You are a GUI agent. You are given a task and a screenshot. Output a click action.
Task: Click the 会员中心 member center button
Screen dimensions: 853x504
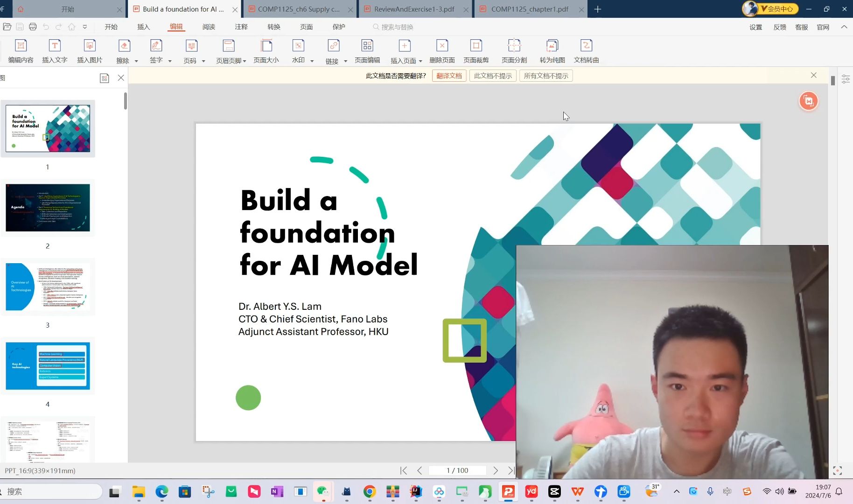[770, 8]
